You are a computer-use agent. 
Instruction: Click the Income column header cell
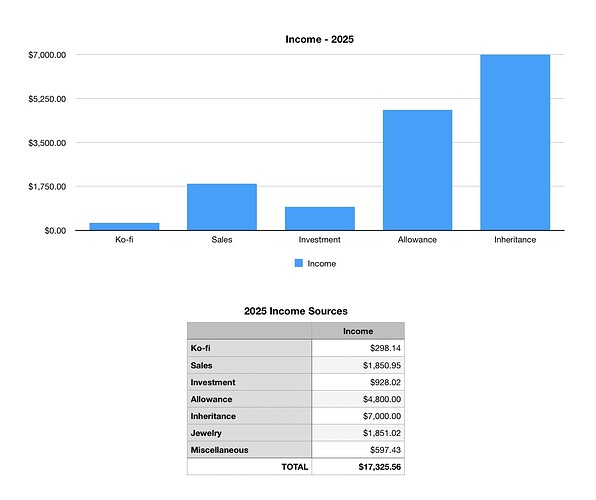(x=358, y=331)
